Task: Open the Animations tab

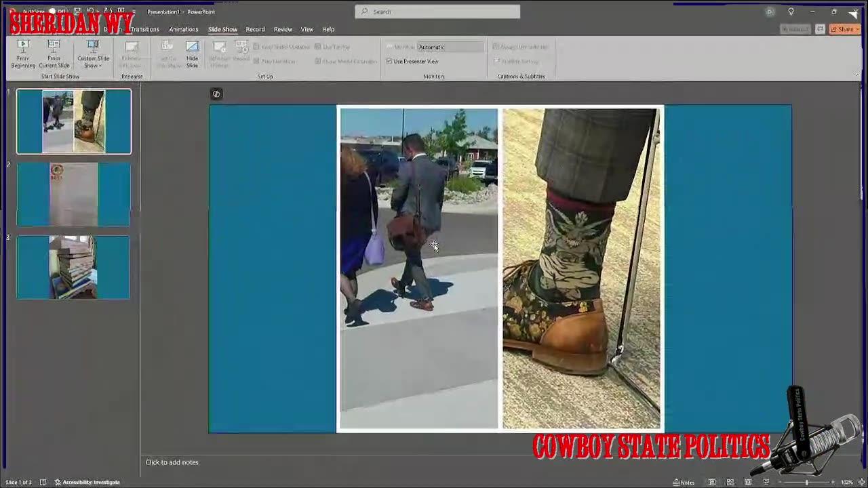Action: 184,29
